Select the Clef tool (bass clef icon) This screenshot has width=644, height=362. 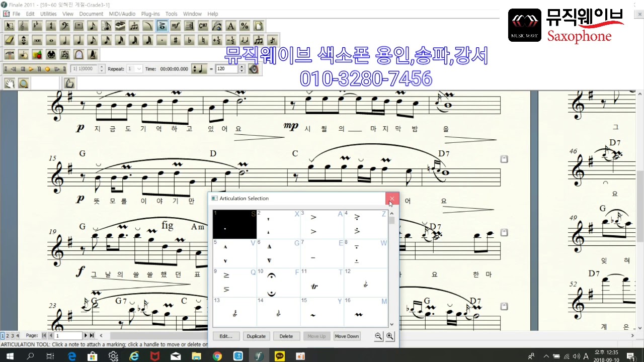[x=64, y=26]
